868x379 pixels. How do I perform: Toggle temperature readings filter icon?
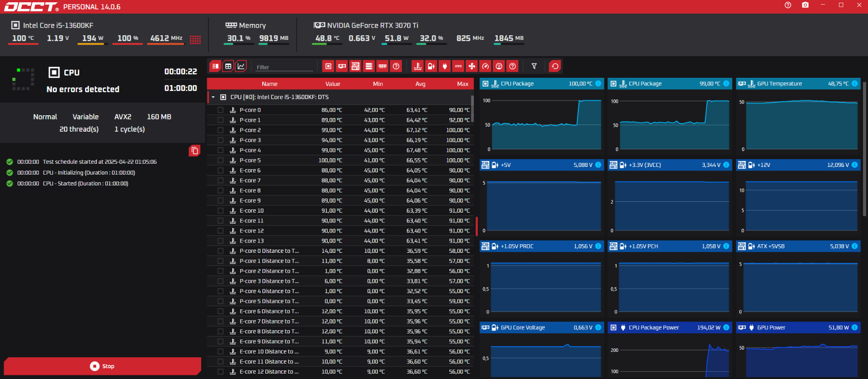click(418, 66)
